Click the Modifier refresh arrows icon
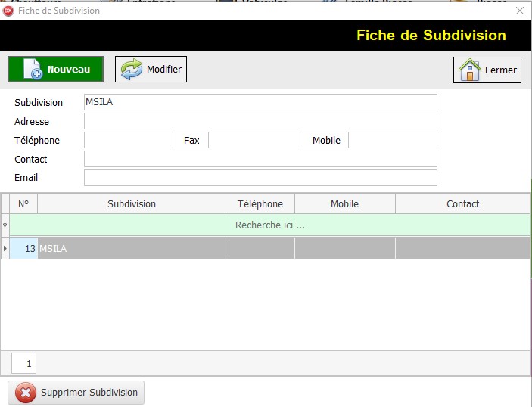 pyautogui.click(x=132, y=70)
